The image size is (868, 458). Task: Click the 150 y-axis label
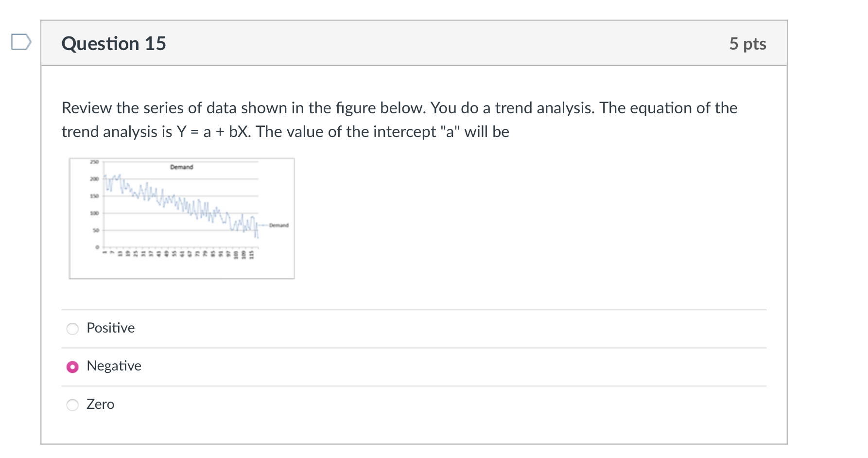coord(94,196)
